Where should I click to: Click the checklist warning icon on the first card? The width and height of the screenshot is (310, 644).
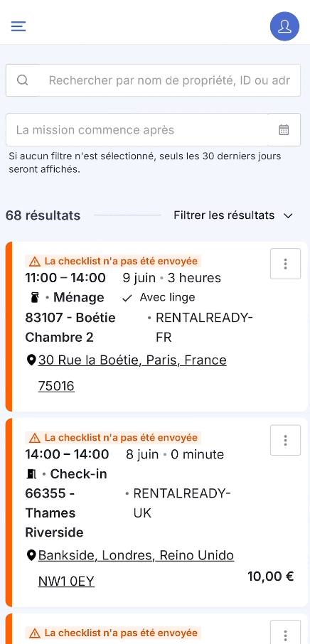point(35,261)
